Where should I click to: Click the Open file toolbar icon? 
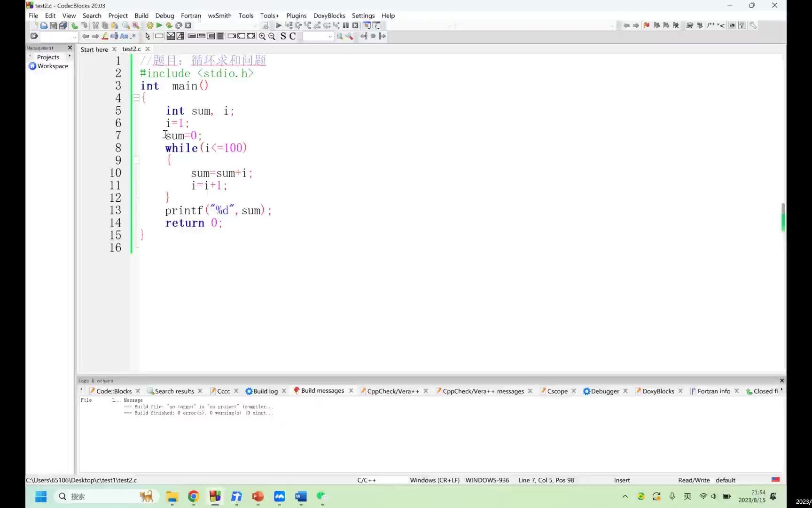[44, 25]
